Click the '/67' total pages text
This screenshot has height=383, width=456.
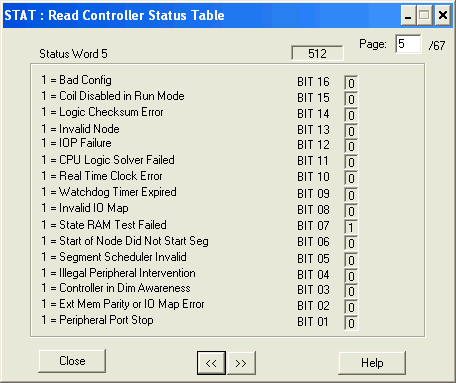(437, 45)
